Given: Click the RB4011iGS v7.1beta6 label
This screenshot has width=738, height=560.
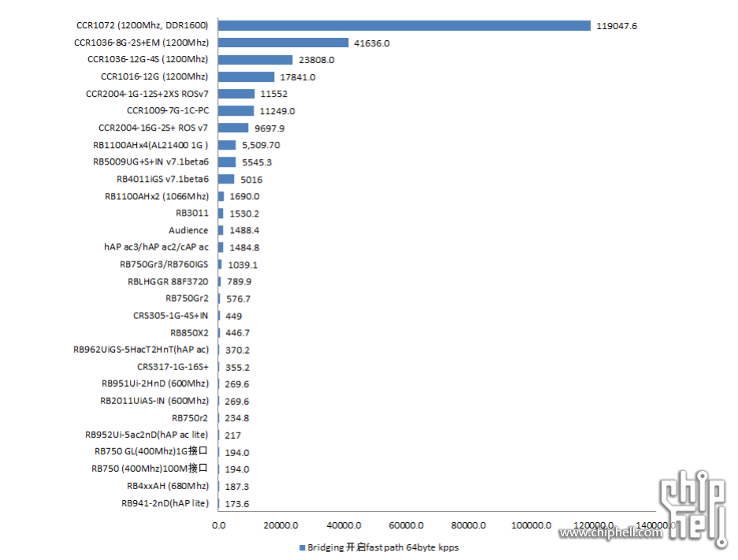Looking at the screenshot, I should (x=162, y=179).
